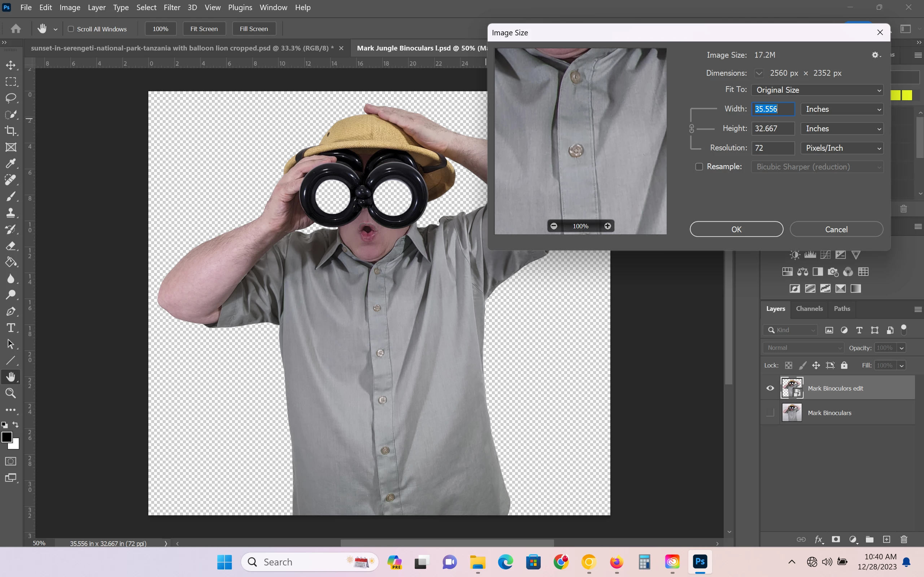The image size is (924, 577).
Task: Open the Fit To dropdown
Action: click(x=817, y=90)
